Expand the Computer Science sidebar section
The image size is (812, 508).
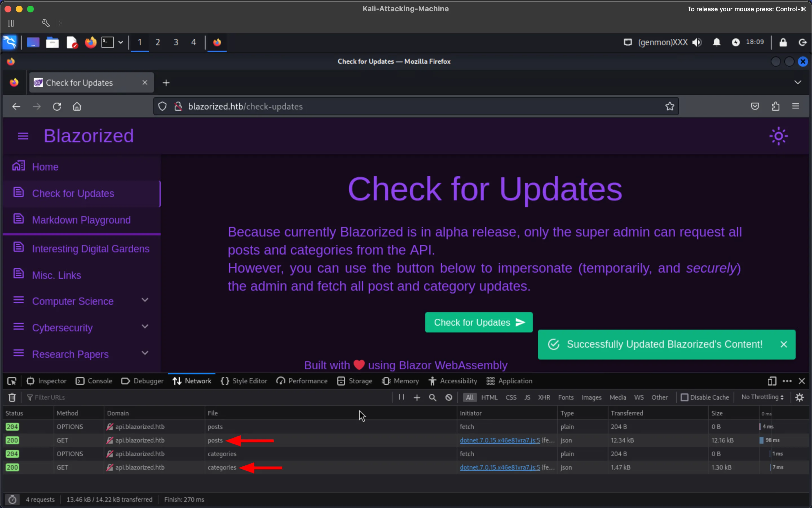click(81, 301)
